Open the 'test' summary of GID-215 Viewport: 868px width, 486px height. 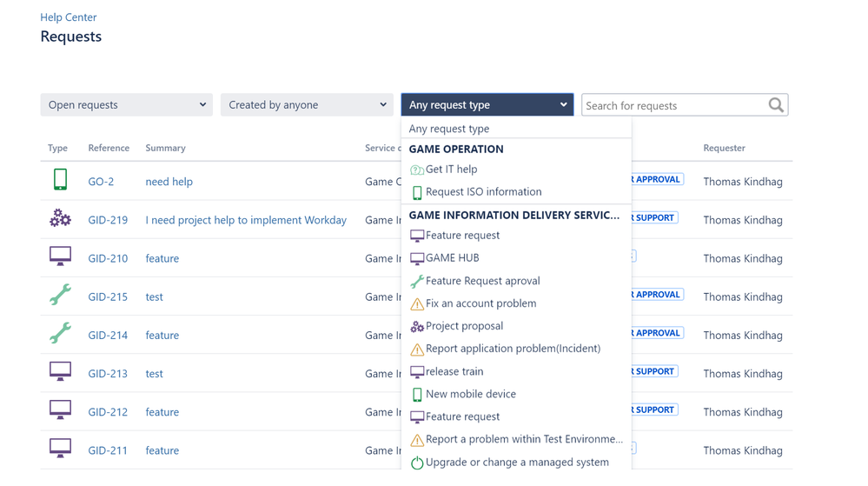tap(154, 297)
